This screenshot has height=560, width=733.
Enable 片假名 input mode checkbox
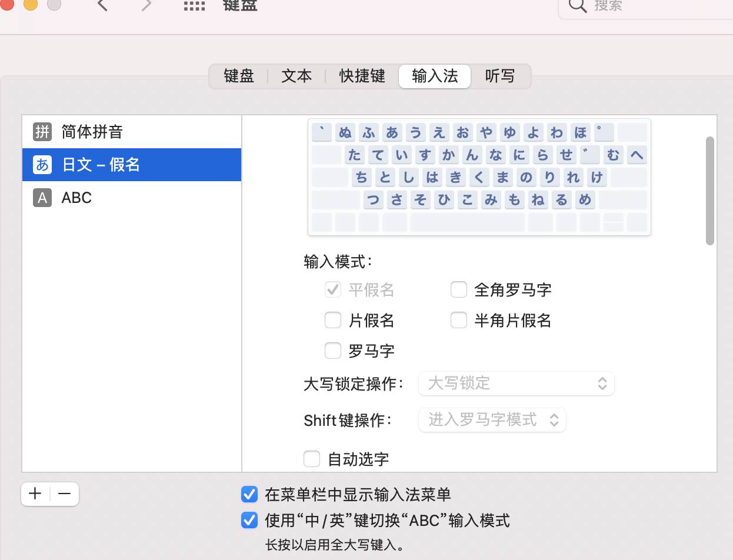click(333, 321)
